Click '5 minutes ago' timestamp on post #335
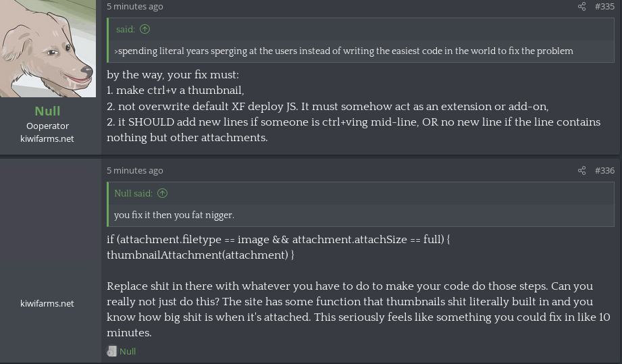 point(135,6)
